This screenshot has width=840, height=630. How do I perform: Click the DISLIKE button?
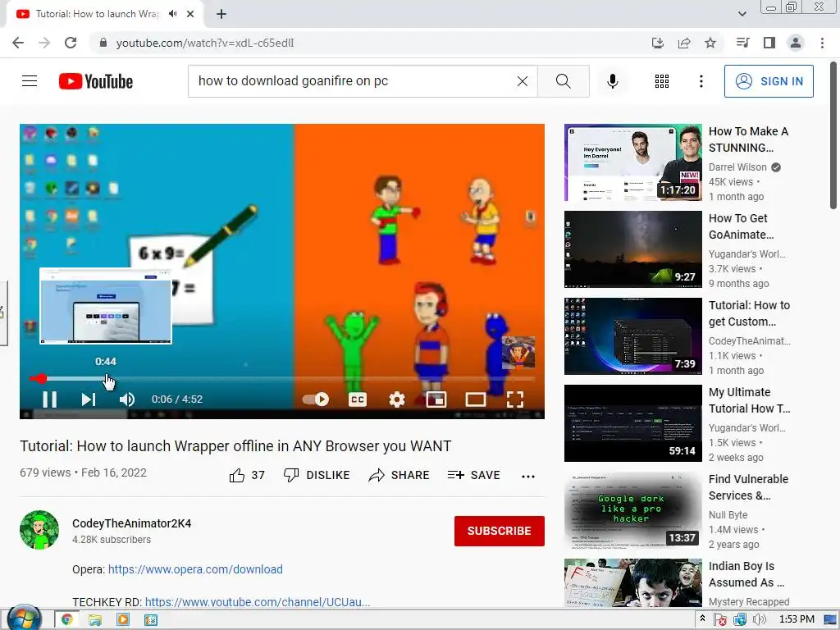tap(317, 475)
